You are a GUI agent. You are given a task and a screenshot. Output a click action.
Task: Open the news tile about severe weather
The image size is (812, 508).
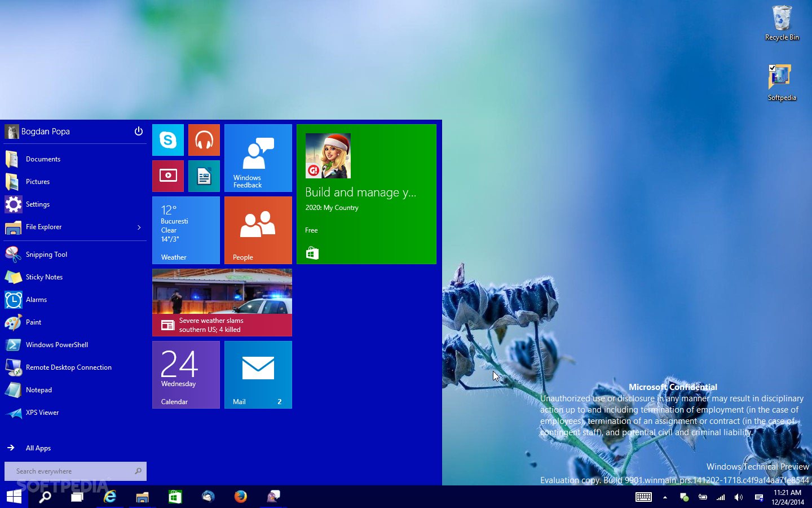(222, 303)
